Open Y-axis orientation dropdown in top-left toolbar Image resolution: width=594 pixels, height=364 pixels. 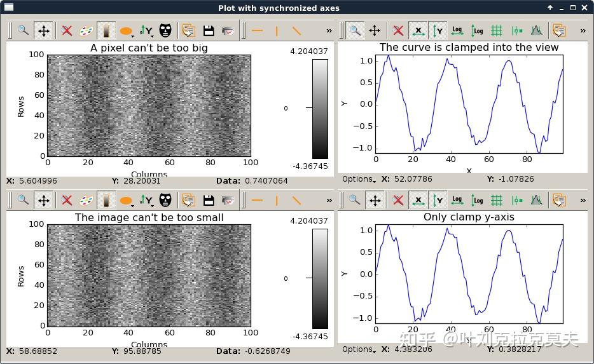point(147,30)
